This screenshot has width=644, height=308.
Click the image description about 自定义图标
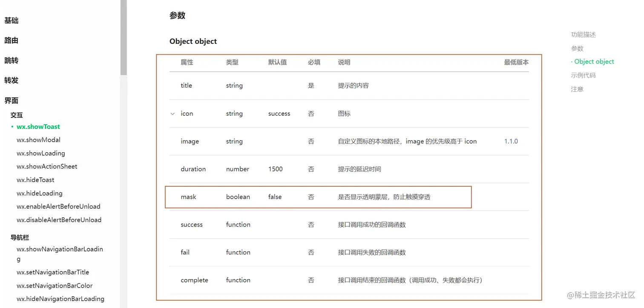click(407, 141)
